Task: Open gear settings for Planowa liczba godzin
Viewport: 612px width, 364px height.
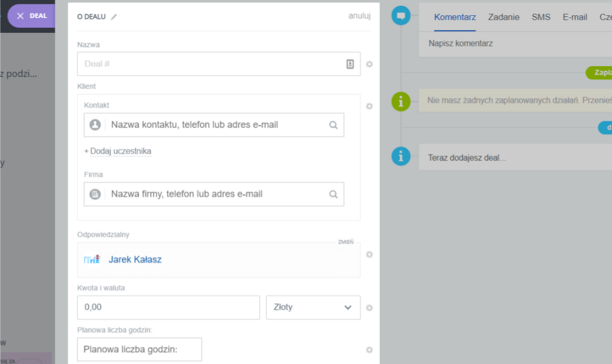Action: (369, 350)
